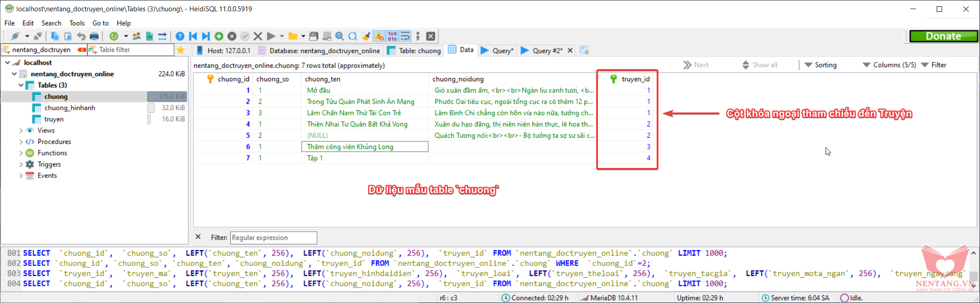Click the Print toolbar icon

[x=94, y=36]
